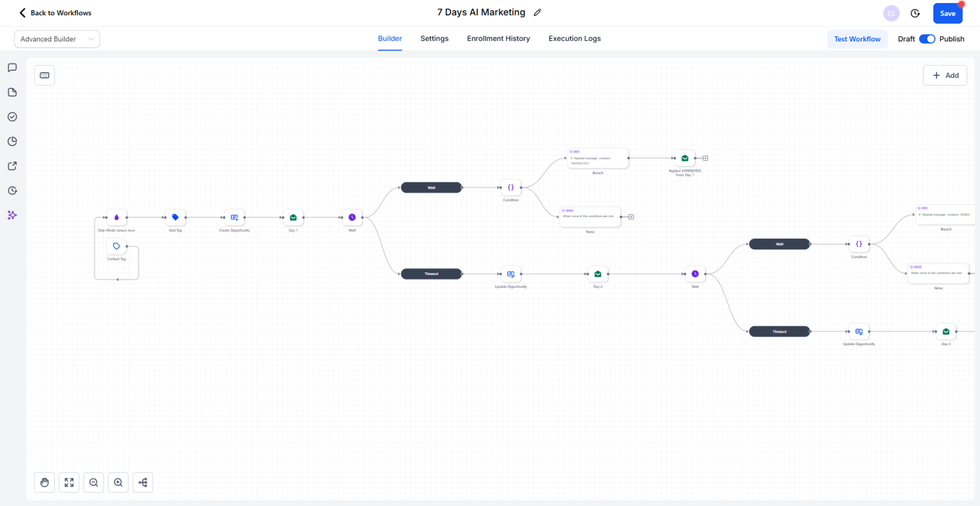Open the Execution Logs tab

[575, 38]
